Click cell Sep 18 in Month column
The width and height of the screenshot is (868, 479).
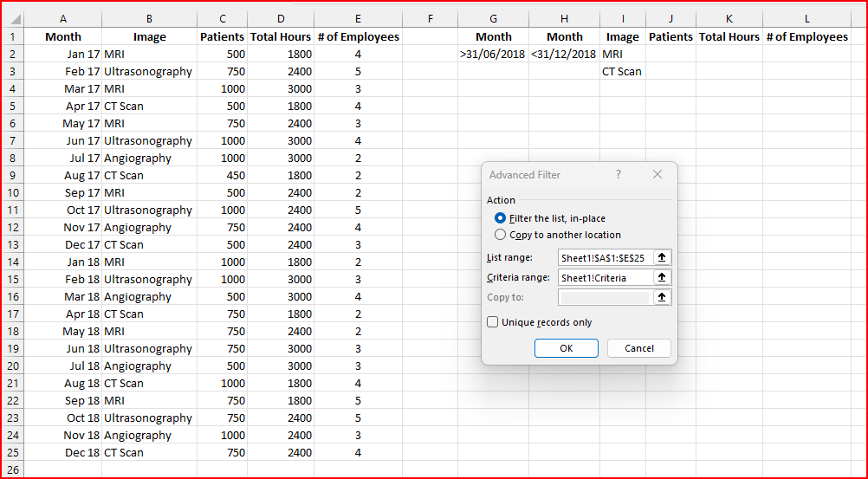tap(63, 400)
